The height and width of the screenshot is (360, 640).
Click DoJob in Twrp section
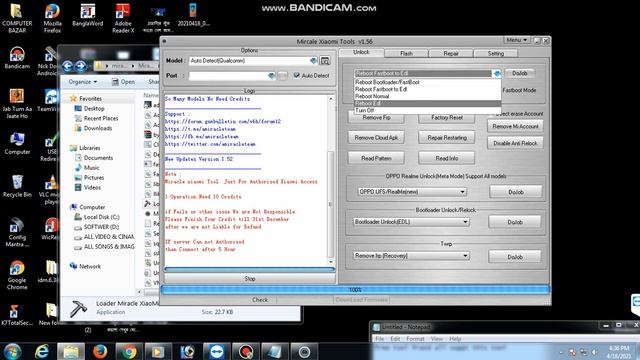coord(515,257)
